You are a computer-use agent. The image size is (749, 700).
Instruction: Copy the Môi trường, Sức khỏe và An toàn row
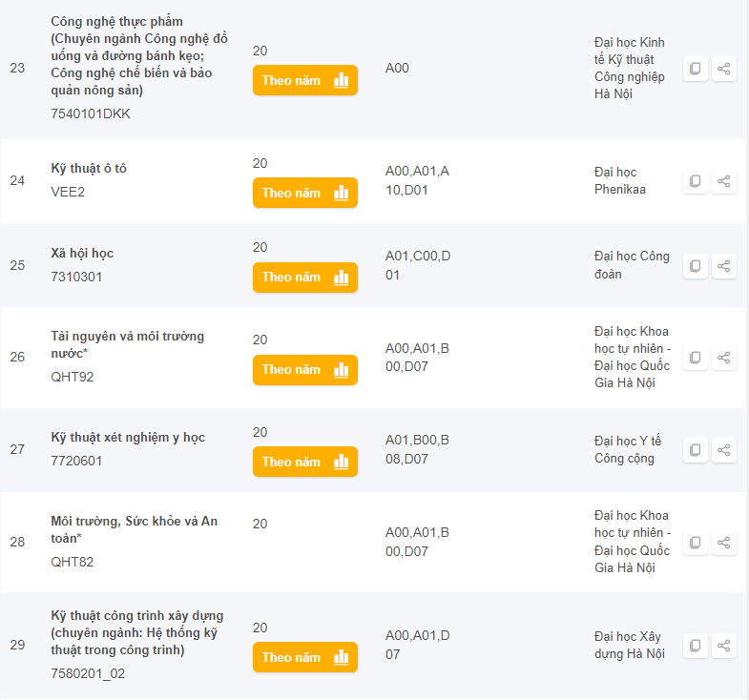tap(695, 543)
